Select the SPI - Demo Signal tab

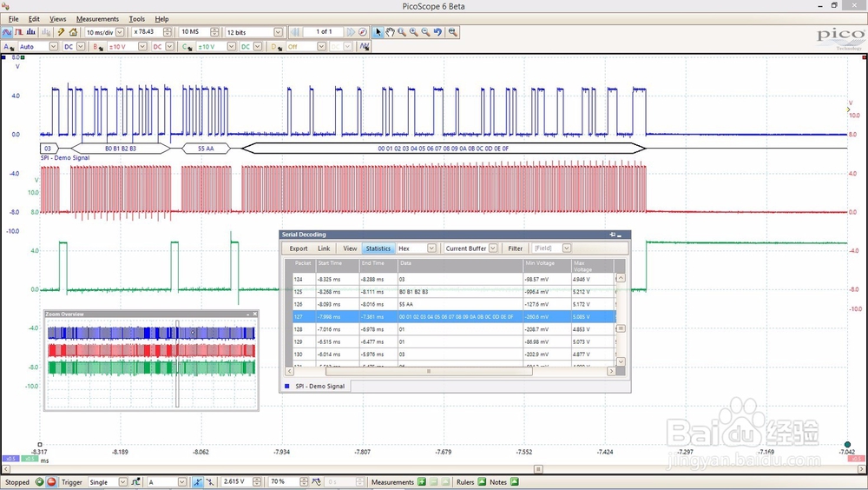tap(316, 386)
